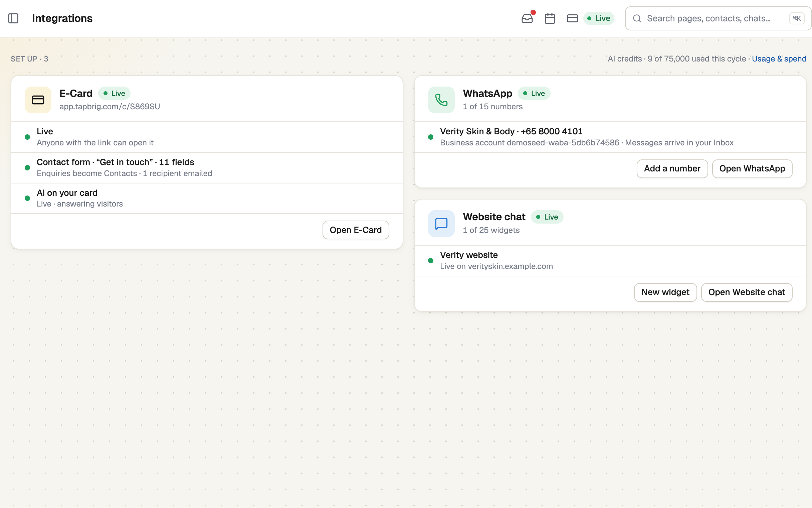Open the AI on your card row
812x508 pixels.
[x=207, y=198]
